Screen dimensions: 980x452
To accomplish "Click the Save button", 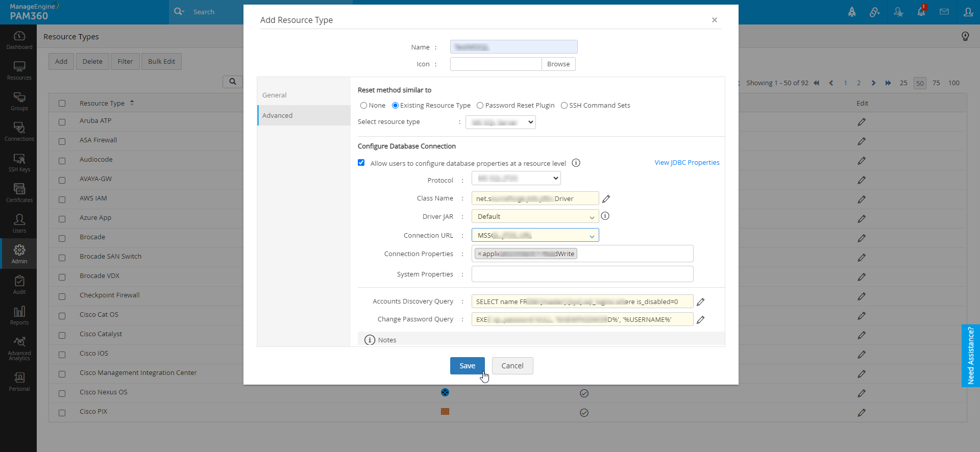I will [x=467, y=366].
